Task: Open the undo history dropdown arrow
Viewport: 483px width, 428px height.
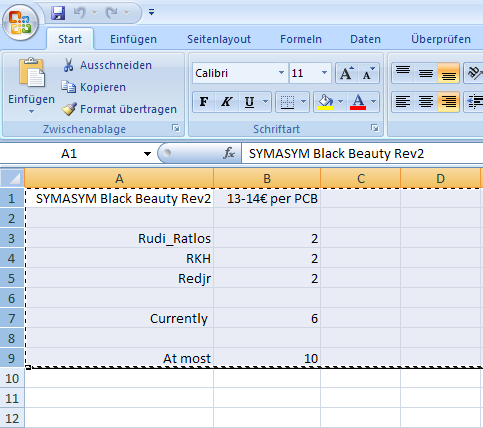Action: point(94,13)
